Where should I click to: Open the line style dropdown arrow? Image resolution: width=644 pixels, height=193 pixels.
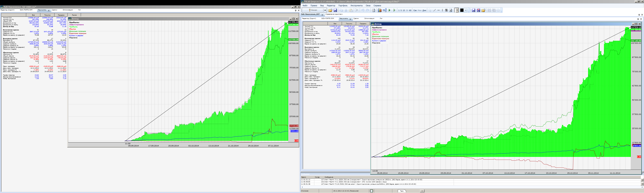(x=457, y=10)
